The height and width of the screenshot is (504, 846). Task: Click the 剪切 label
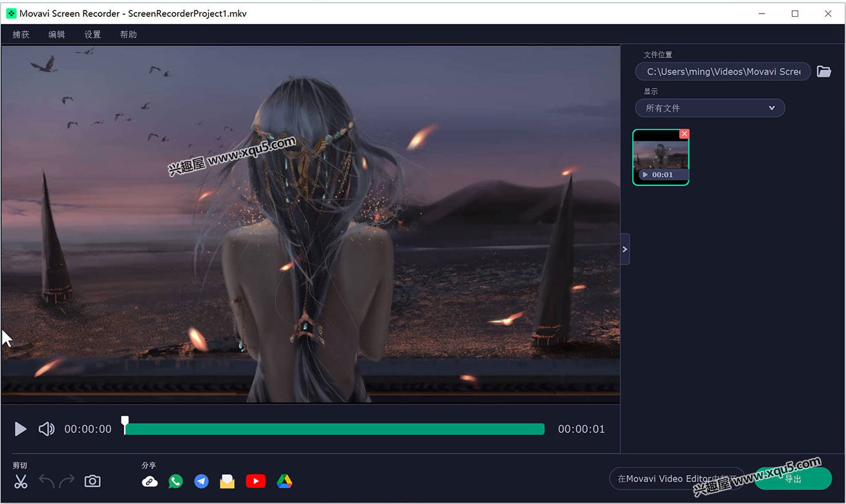pos(20,465)
